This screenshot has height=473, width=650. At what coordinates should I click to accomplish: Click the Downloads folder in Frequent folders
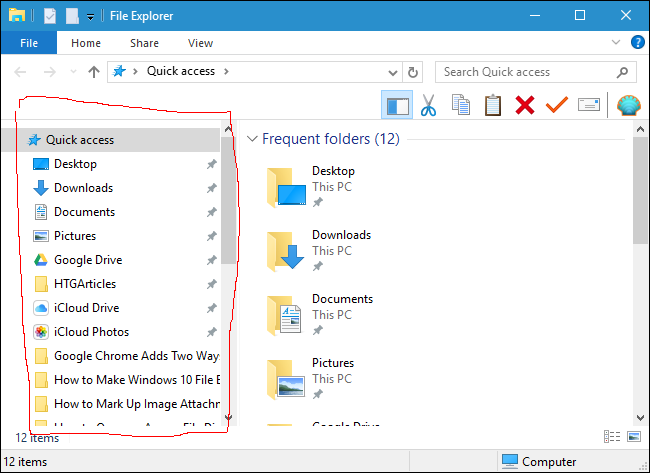318,251
